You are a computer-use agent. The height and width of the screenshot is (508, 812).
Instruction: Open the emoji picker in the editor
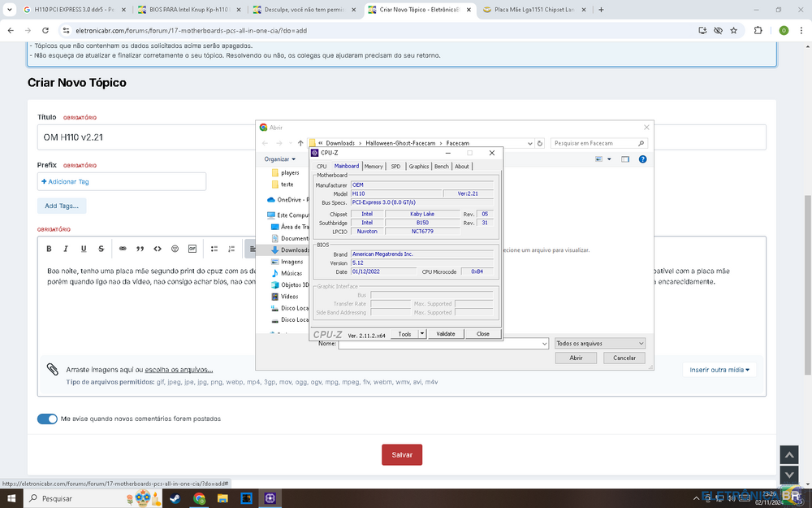point(175,249)
